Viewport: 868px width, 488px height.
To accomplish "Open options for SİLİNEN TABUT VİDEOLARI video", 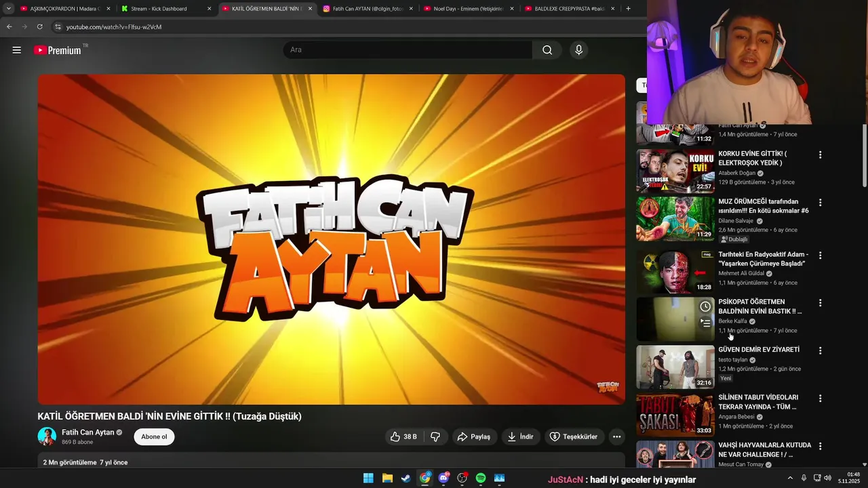I will (820, 399).
